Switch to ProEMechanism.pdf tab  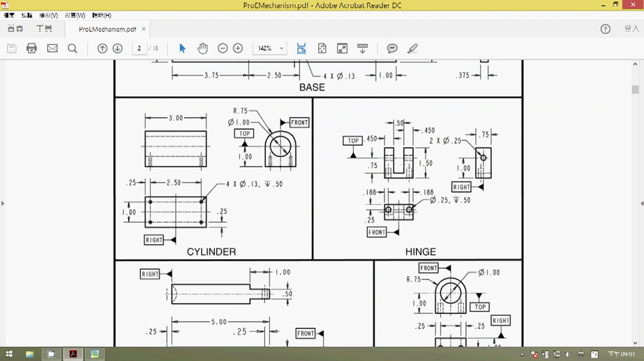tap(107, 29)
